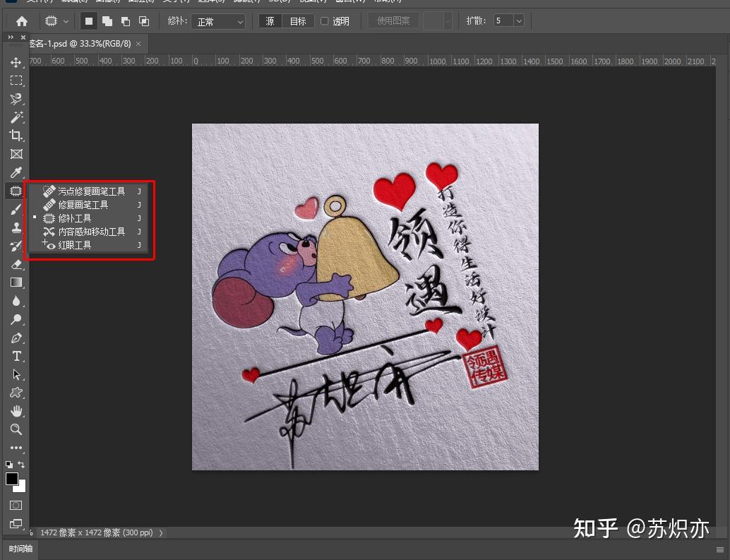The width and height of the screenshot is (730, 560).
Task: Select the Gradient tool
Action: pyautogui.click(x=16, y=282)
